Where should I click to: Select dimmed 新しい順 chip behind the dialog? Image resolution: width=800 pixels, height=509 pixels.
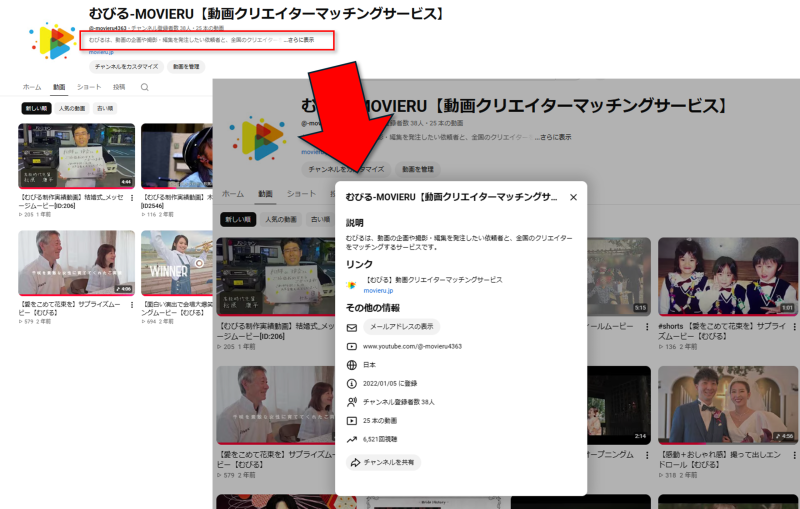(x=238, y=219)
